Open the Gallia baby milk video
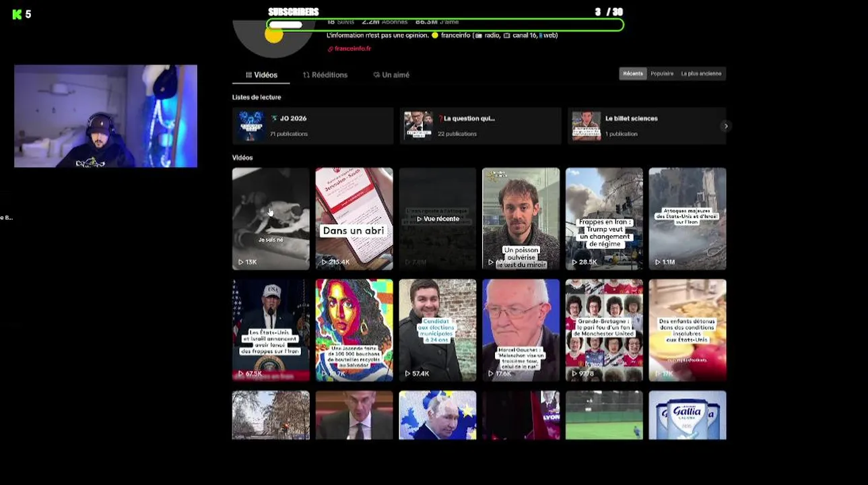The width and height of the screenshot is (868, 485). pyautogui.click(x=688, y=415)
